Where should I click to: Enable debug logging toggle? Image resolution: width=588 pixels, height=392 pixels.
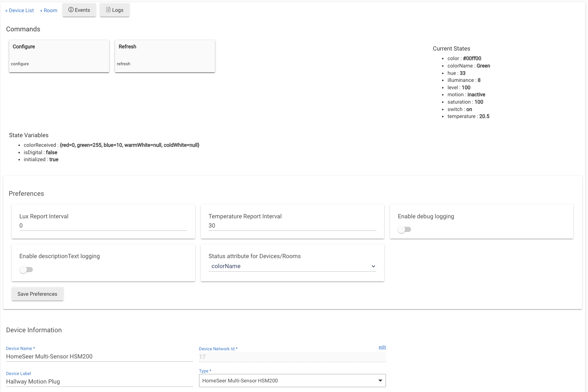(x=404, y=230)
